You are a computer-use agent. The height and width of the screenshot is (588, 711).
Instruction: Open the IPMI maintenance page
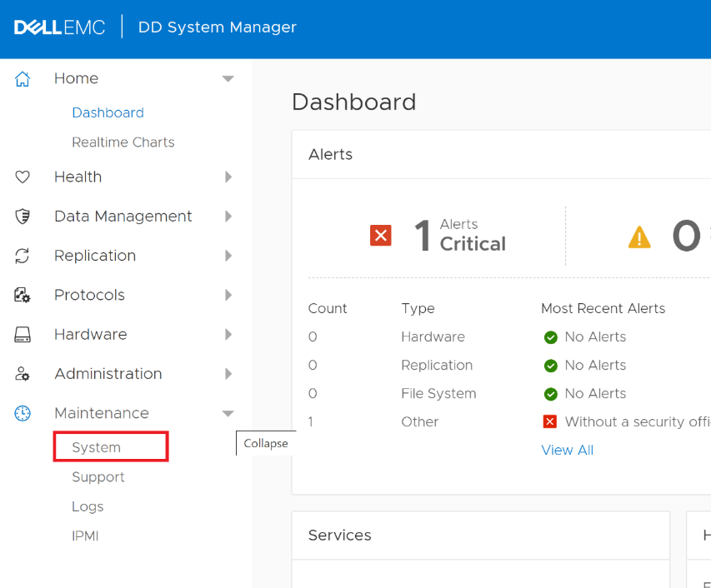(x=85, y=536)
